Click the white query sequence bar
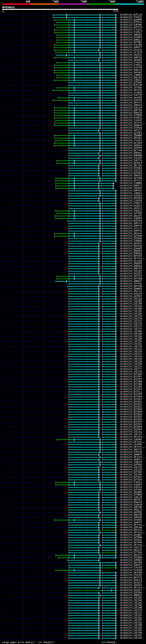This screenshot has height=644, width=146. point(60,9)
